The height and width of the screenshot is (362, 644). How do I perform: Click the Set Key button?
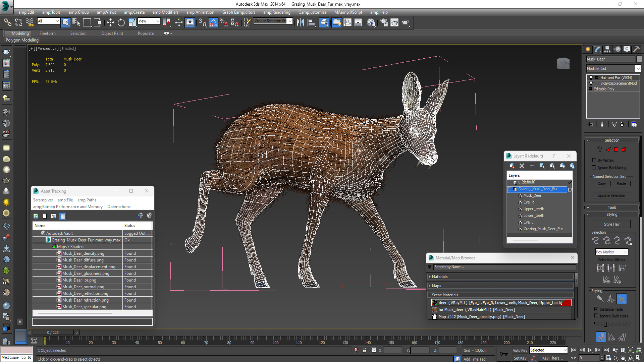coord(520,358)
